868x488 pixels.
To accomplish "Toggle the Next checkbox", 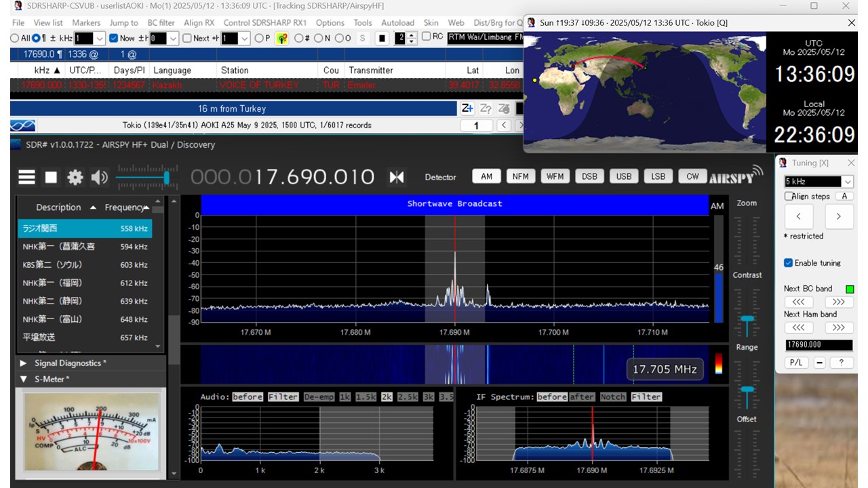I will pos(187,38).
